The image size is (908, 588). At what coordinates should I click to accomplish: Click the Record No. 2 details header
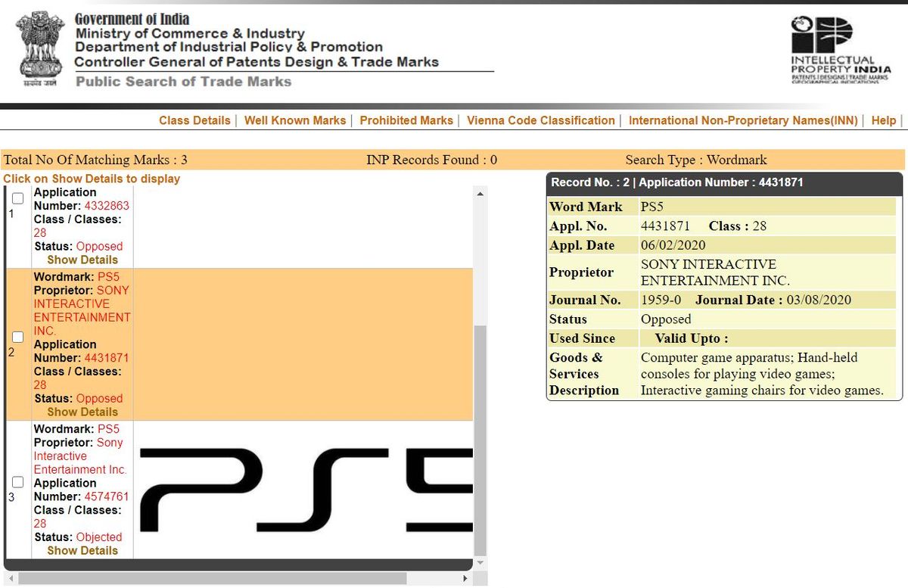(724, 182)
